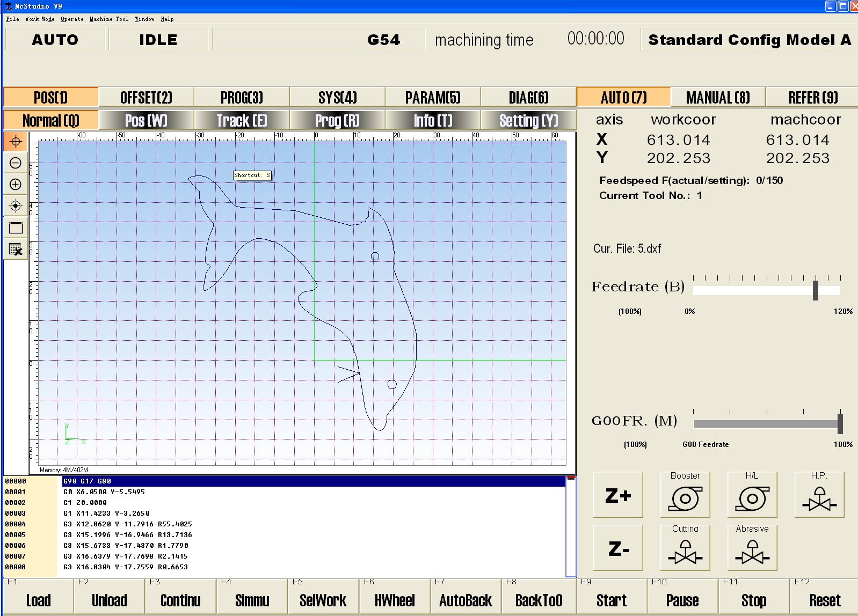Switch to the PROG(3) tab
Screen dimensions: 858x616
242,98
